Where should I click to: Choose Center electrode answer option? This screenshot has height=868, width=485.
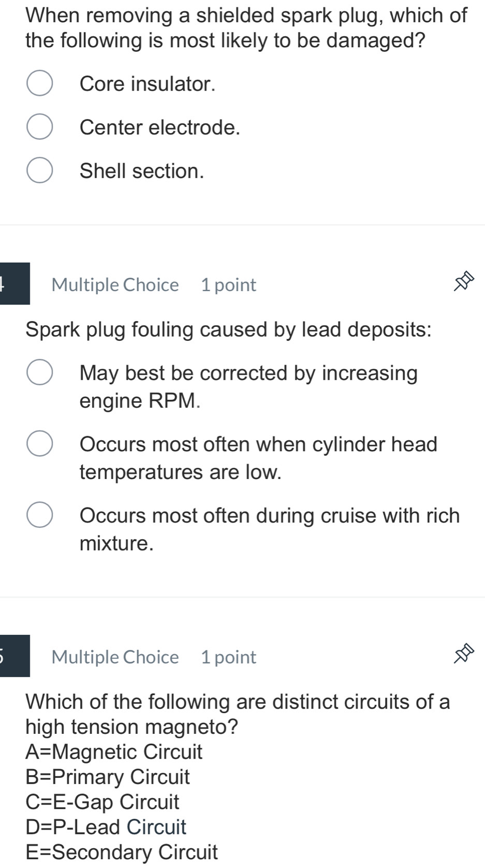pyautogui.click(x=40, y=126)
